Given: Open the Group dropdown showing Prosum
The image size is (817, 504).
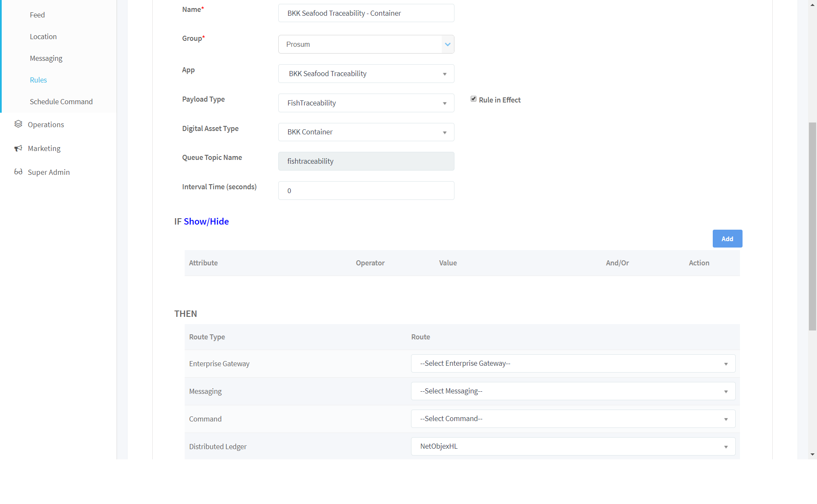Looking at the screenshot, I should pyautogui.click(x=366, y=44).
